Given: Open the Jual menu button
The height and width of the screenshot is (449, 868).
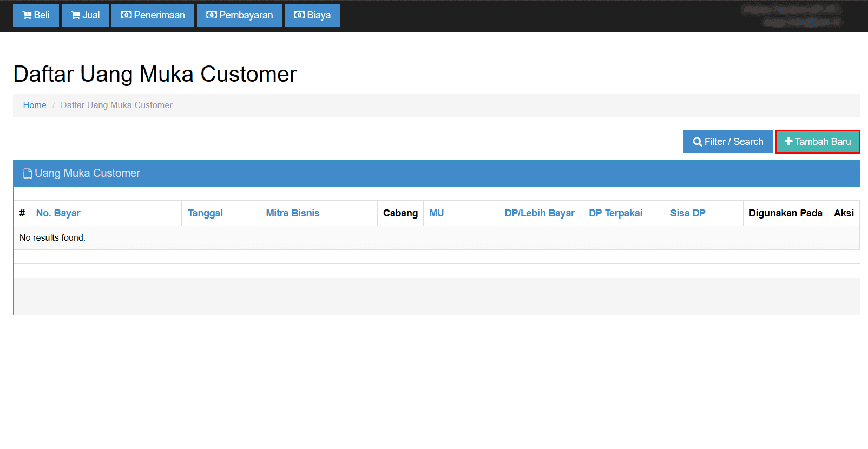Looking at the screenshot, I should click(x=86, y=15).
